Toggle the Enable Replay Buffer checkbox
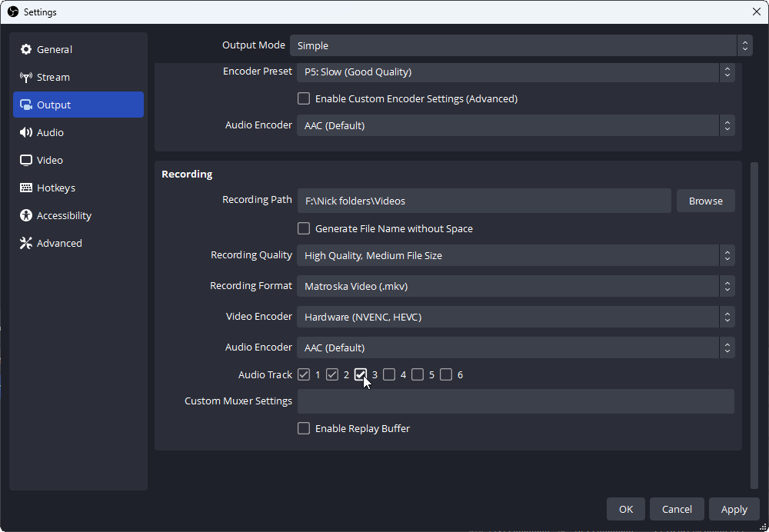 304,429
